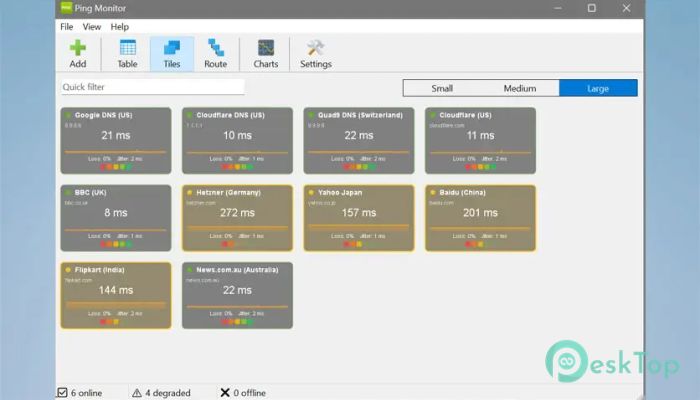Click quality color bar on News.com.au tile
The height and width of the screenshot is (400, 700).
click(238, 321)
